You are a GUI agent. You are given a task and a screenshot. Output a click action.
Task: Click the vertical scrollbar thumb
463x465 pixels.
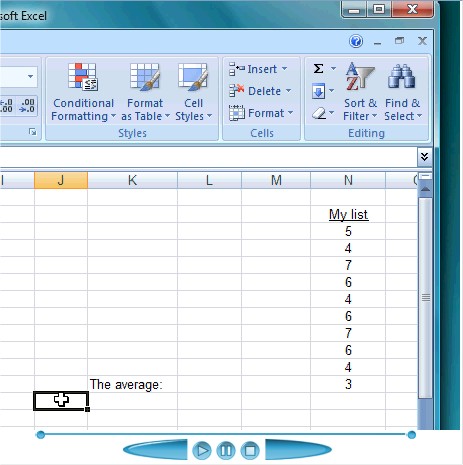click(425, 297)
